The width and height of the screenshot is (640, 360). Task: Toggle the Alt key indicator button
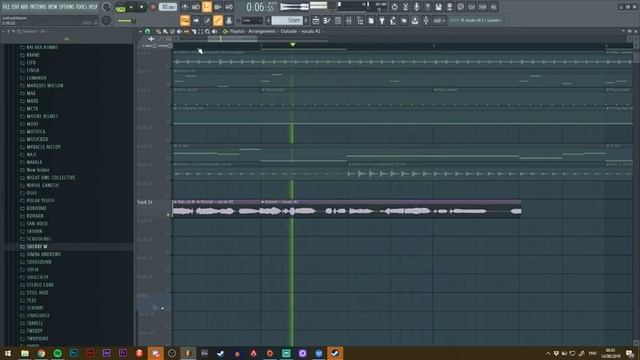493,7
